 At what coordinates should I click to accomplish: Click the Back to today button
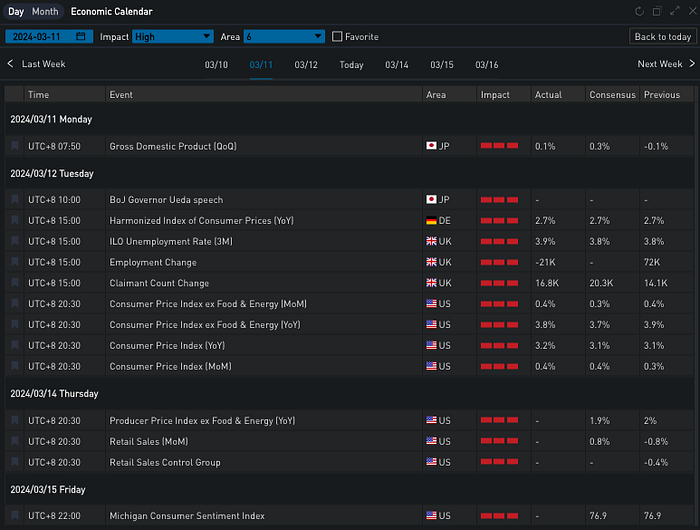coord(662,37)
